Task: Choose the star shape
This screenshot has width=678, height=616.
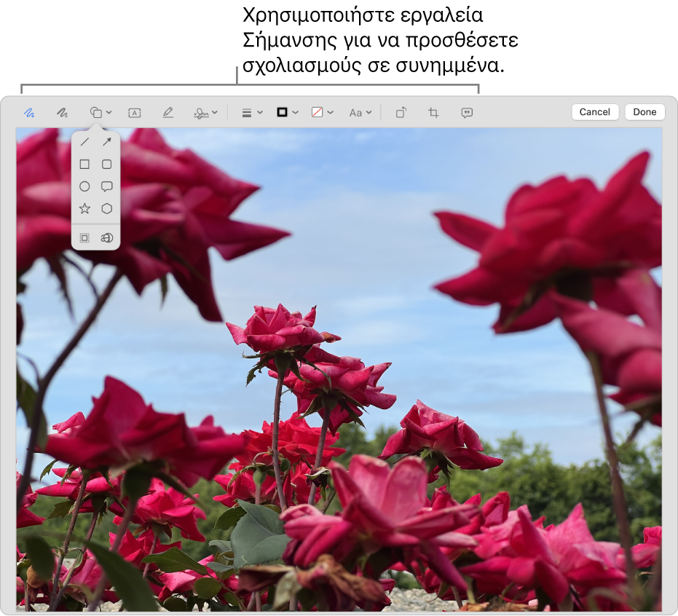Action: [x=84, y=209]
